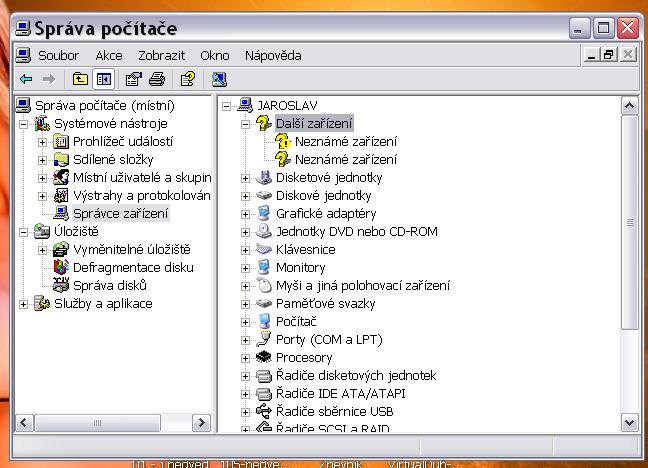The width and height of the screenshot is (648, 468).
Task: Click the Defragmentace disku icon
Action: click(x=61, y=267)
